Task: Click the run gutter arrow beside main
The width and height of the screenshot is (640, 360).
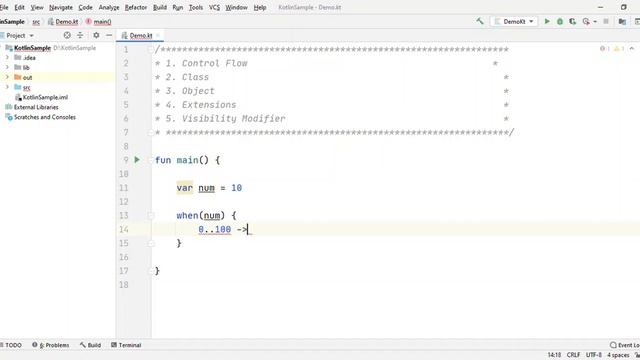Action: (x=137, y=160)
